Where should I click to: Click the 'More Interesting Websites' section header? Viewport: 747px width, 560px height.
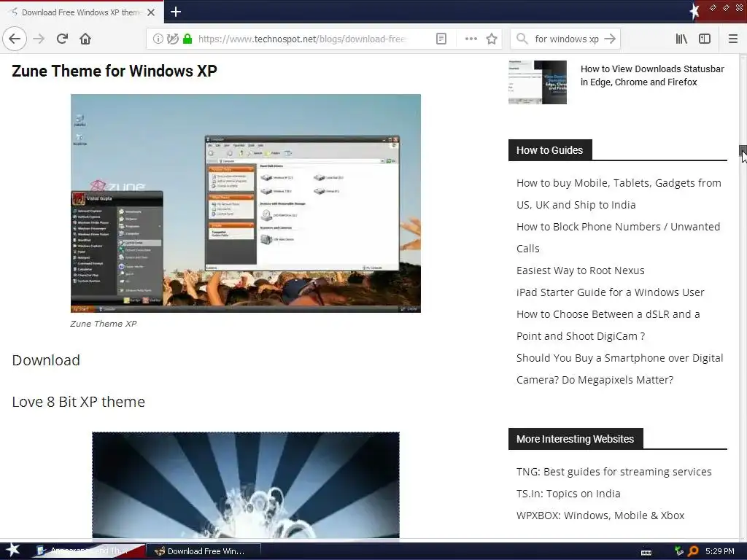[x=576, y=438]
